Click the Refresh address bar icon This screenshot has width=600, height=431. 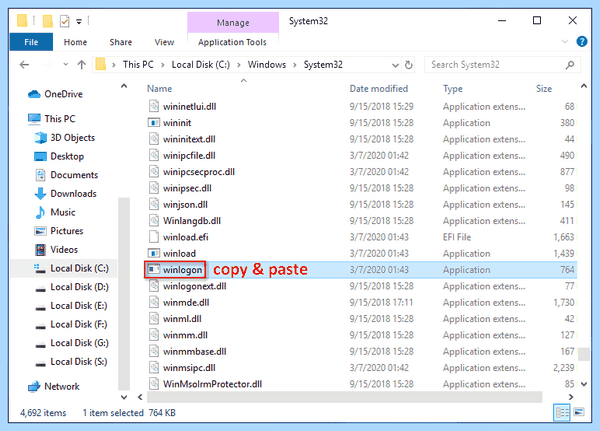point(409,65)
